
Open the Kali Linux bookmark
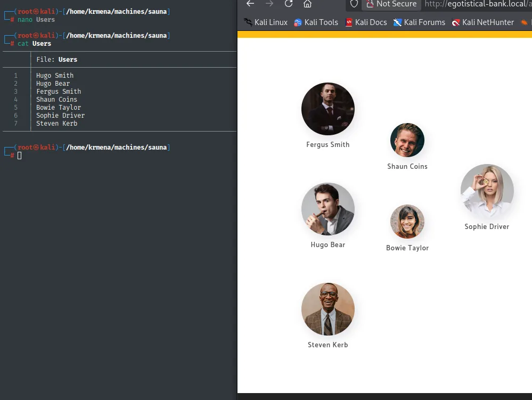(x=266, y=22)
